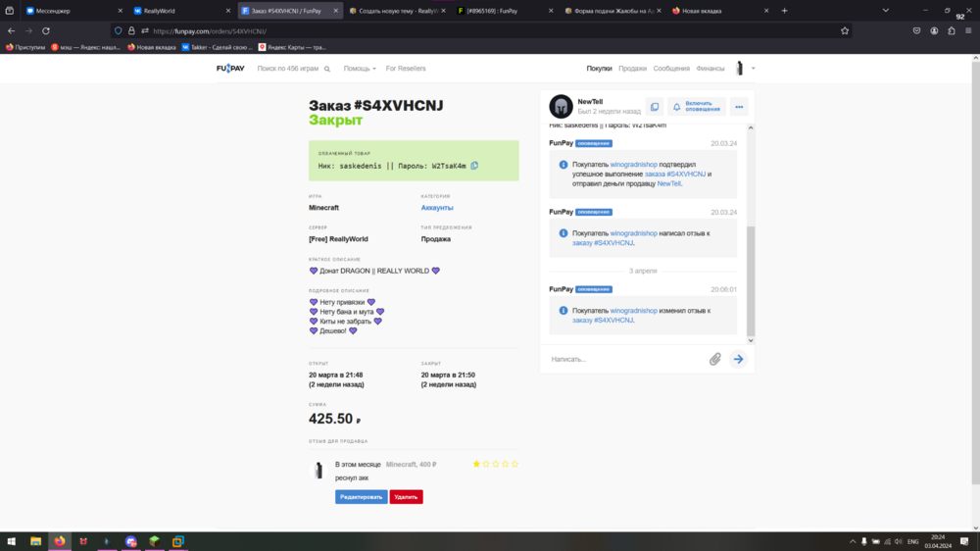This screenshot has height=551, width=980.
Task: Click the FunPay search magnifier icon
Action: coord(327,69)
